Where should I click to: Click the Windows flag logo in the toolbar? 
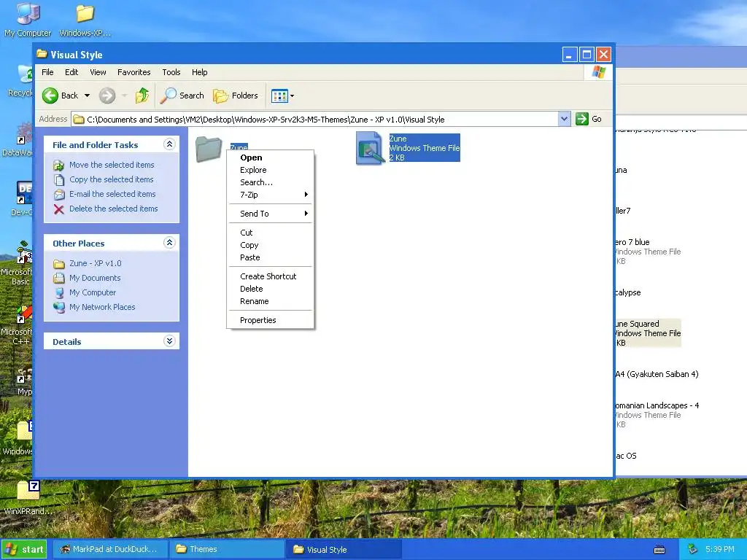point(598,72)
